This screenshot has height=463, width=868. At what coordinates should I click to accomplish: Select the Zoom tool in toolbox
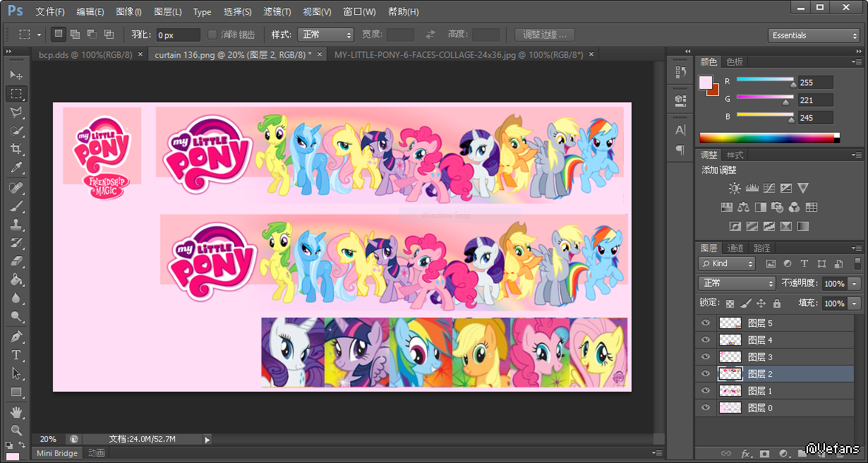click(16, 430)
